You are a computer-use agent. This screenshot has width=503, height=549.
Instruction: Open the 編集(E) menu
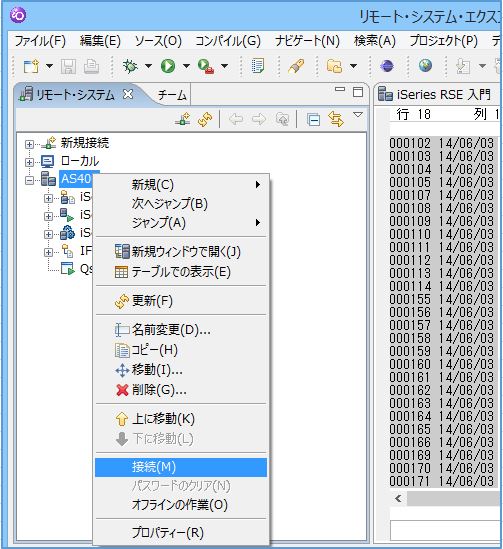point(100,41)
